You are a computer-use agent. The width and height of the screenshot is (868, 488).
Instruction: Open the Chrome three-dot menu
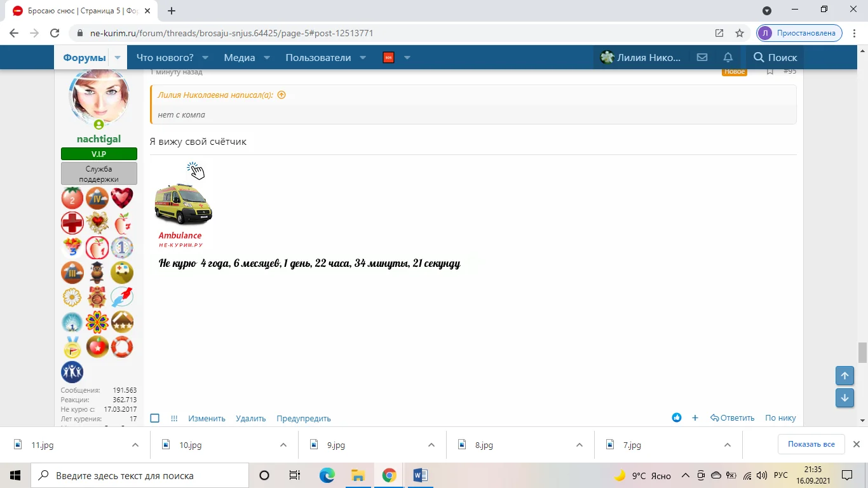(855, 33)
